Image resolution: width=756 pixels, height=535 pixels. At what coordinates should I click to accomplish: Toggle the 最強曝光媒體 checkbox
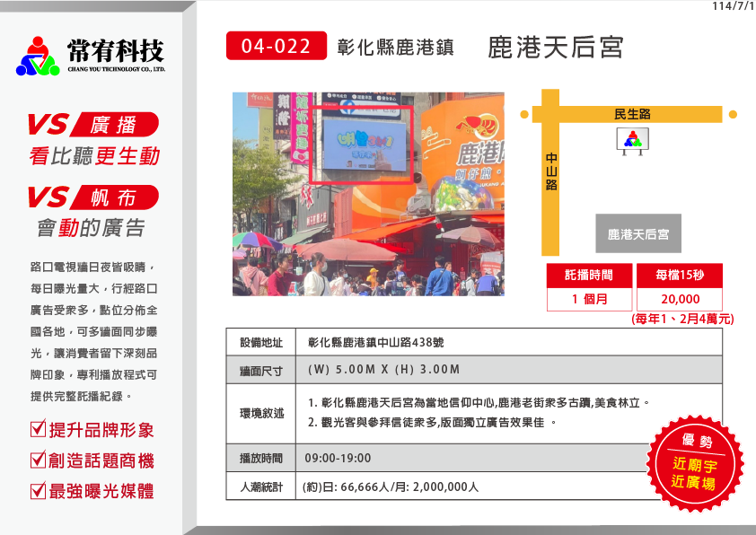38,490
